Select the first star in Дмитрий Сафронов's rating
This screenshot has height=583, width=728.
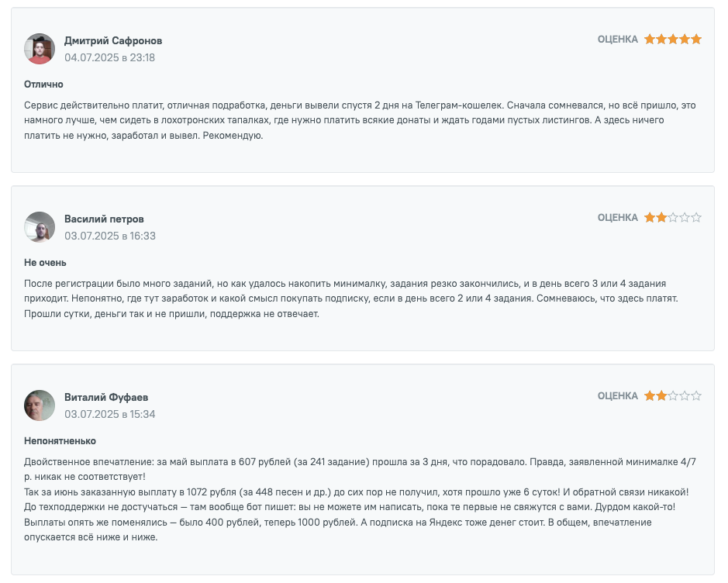[x=650, y=39]
